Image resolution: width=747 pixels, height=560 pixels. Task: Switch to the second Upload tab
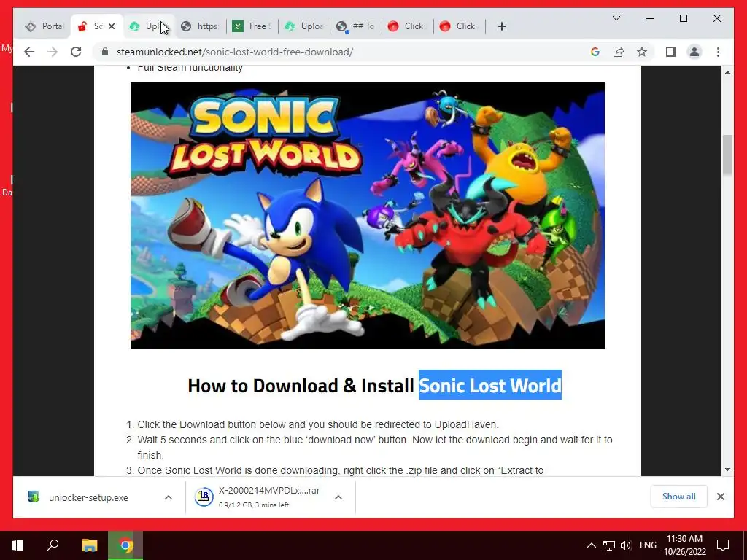pyautogui.click(x=304, y=26)
